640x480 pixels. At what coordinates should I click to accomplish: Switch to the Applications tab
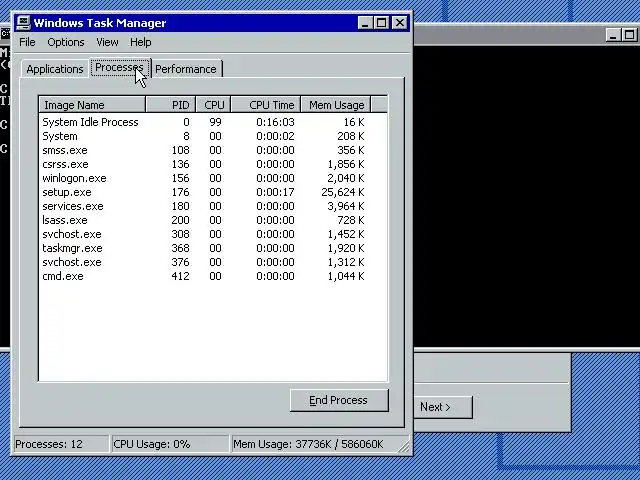coord(55,69)
